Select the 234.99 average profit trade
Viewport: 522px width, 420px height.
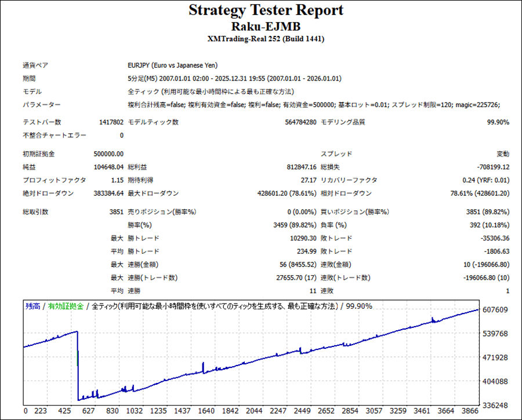(307, 251)
